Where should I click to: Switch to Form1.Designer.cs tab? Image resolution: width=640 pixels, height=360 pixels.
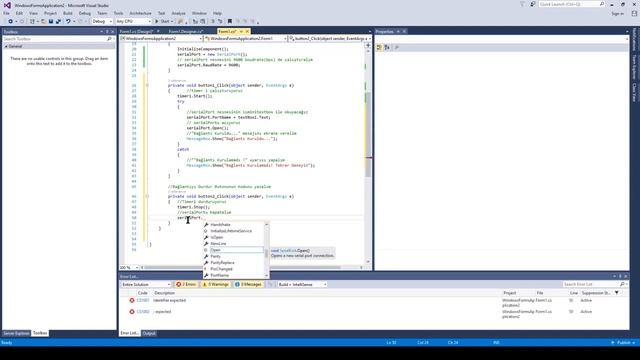pyautogui.click(x=185, y=31)
